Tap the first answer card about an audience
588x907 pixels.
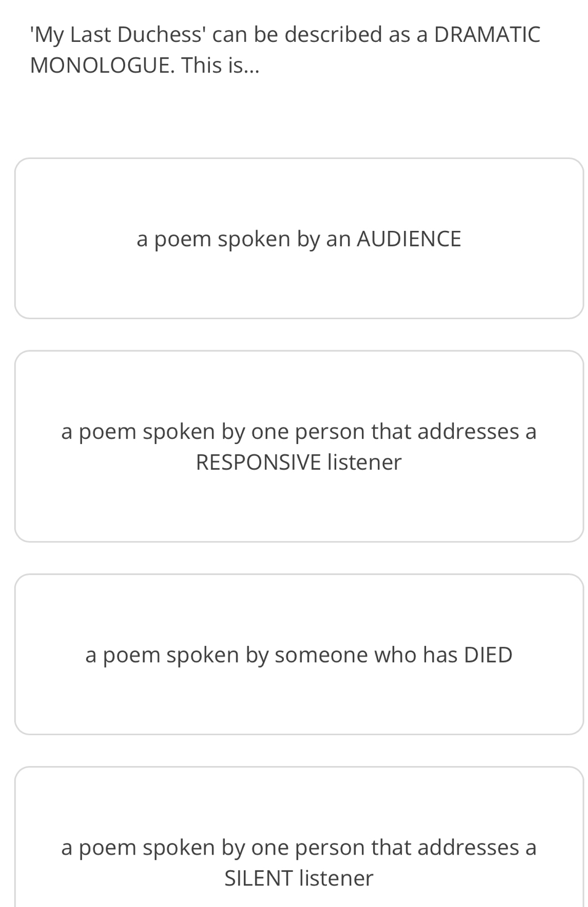point(299,238)
